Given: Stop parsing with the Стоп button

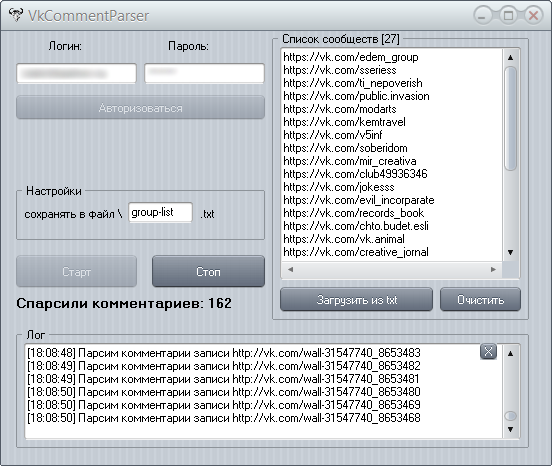Looking at the screenshot, I should [208, 271].
